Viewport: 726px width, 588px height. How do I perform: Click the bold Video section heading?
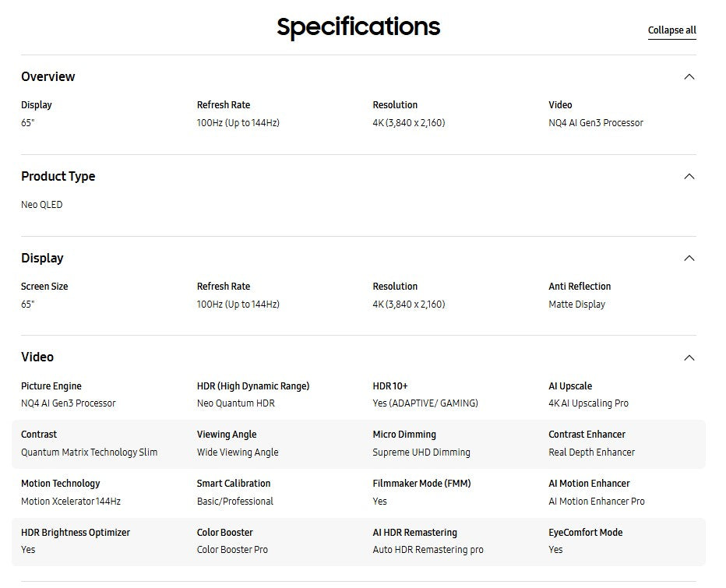pos(37,357)
